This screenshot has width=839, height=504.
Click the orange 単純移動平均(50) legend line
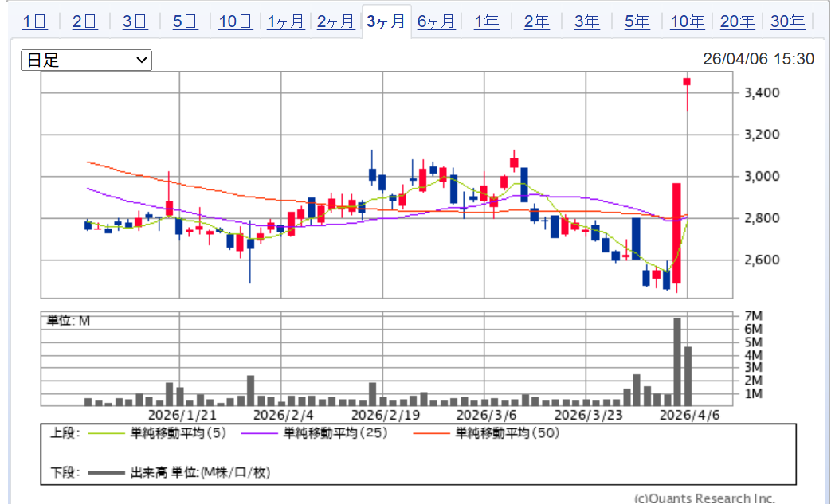[431, 433]
